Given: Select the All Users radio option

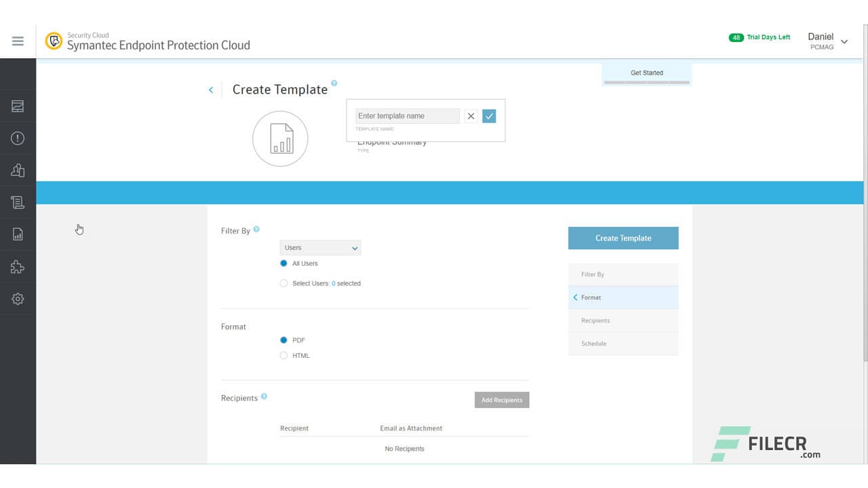Looking at the screenshot, I should 283,264.
